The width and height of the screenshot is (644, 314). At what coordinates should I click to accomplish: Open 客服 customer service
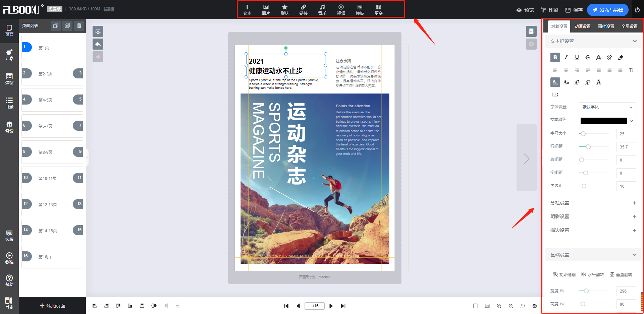(9, 236)
